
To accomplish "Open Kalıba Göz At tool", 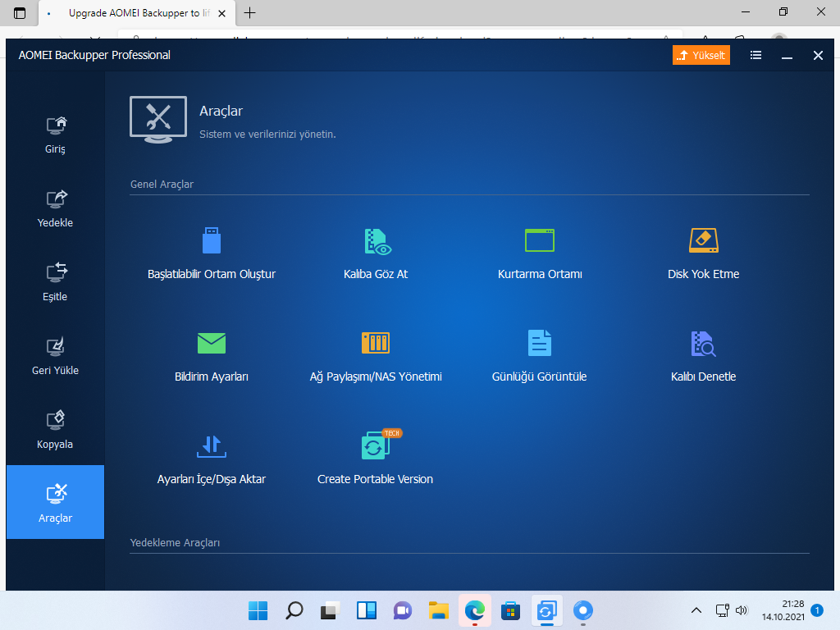I will [x=376, y=254].
